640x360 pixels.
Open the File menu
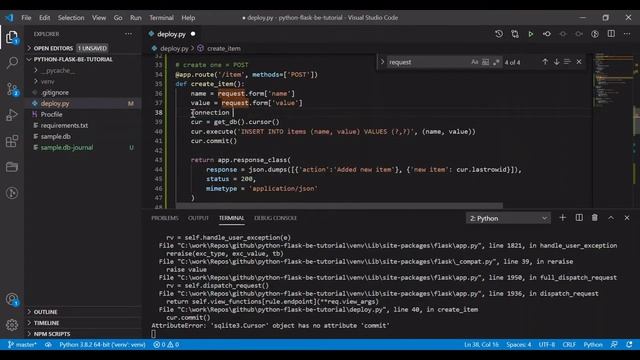[x=26, y=18]
